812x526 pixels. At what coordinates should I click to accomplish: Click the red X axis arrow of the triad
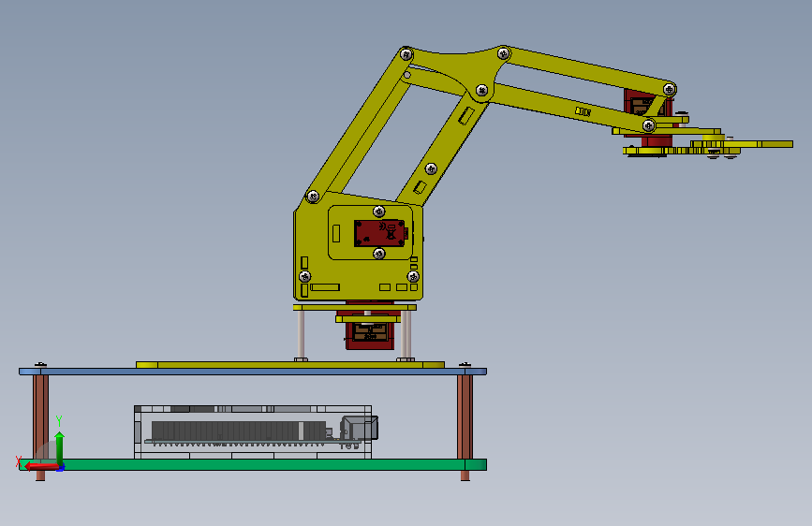click(x=41, y=466)
